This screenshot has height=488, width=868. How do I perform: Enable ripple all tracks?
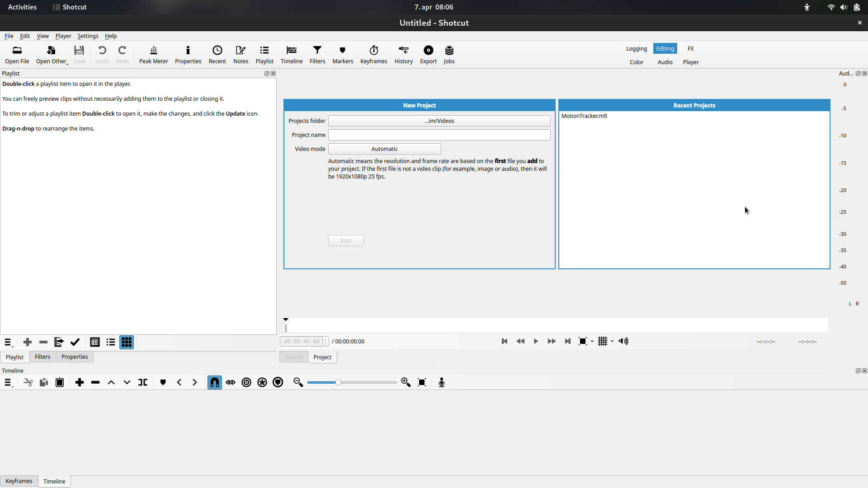[262, 382]
